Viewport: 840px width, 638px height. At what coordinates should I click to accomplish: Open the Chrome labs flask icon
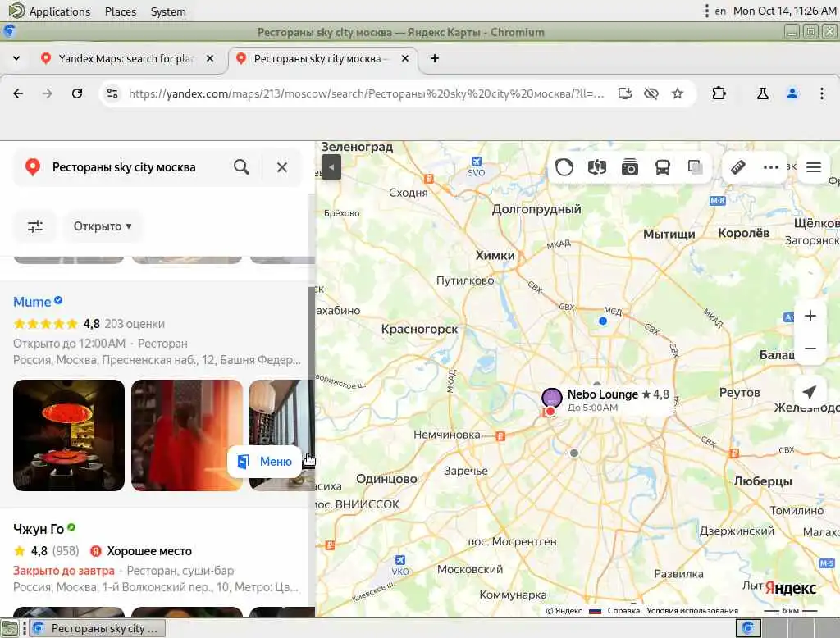(762, 93)
